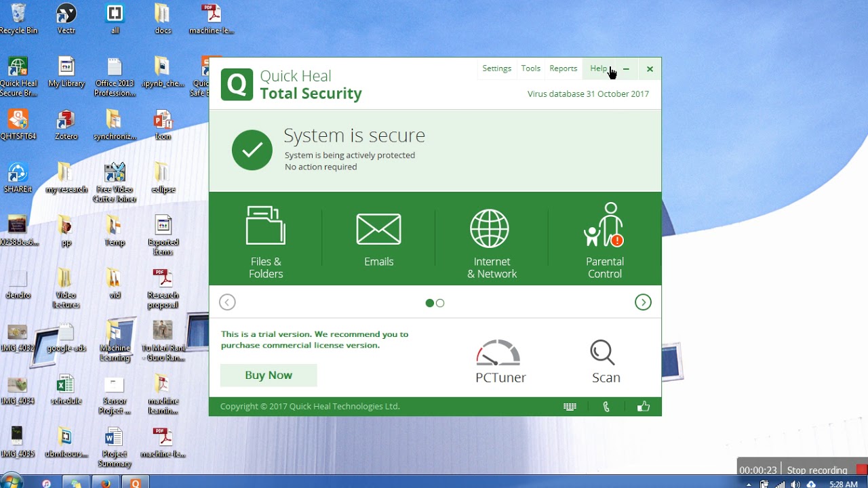The width and height of the screenshot is (868, 488).
Task: Click the Buy Now button
Action: coord(269,375)
